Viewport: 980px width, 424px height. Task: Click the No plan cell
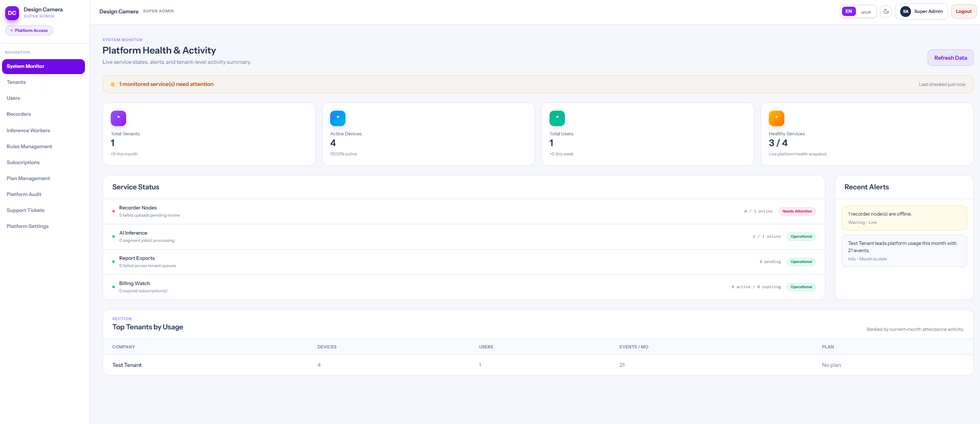click(831, 365)
